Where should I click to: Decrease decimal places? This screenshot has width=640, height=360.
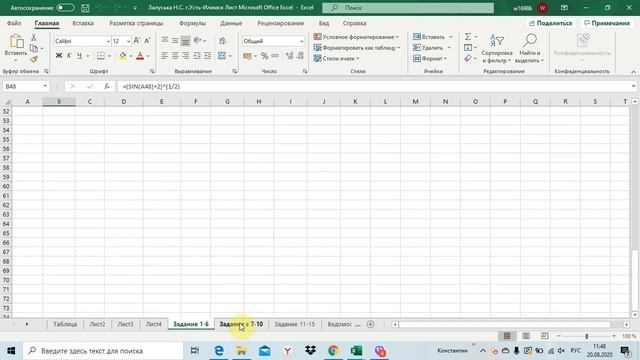[x=300, y=56]
